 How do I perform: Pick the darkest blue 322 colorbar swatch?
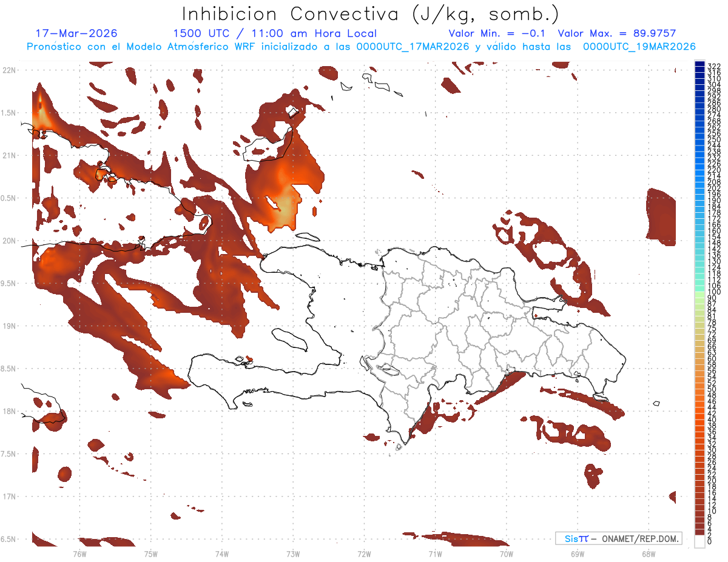[x=699, y=64]
